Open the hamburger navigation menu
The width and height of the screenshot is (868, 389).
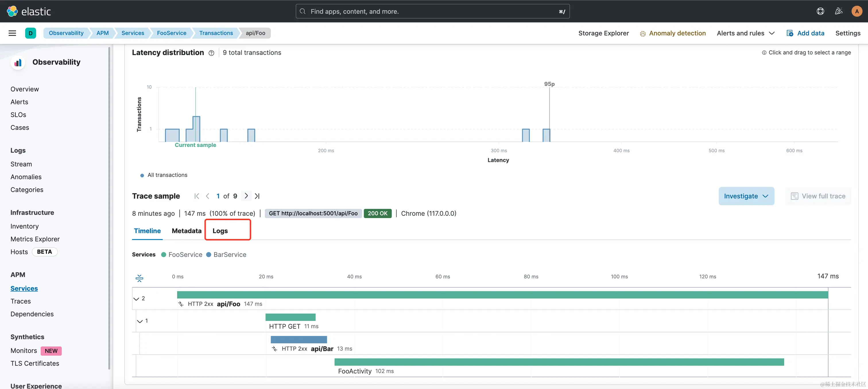pyautogui.click(x=12, y=33)
